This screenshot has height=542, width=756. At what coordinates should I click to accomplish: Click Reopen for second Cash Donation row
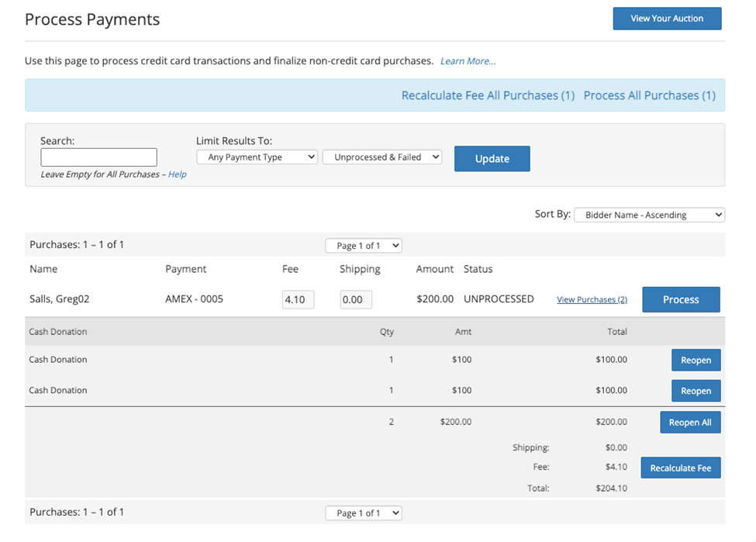696,391
